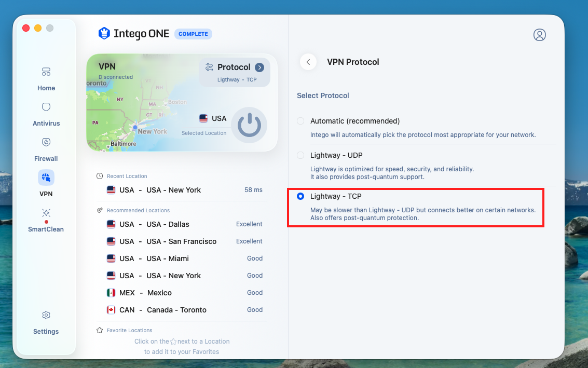Click the Automatic protocol description text

pyautogui.click(x=423, y=134)
